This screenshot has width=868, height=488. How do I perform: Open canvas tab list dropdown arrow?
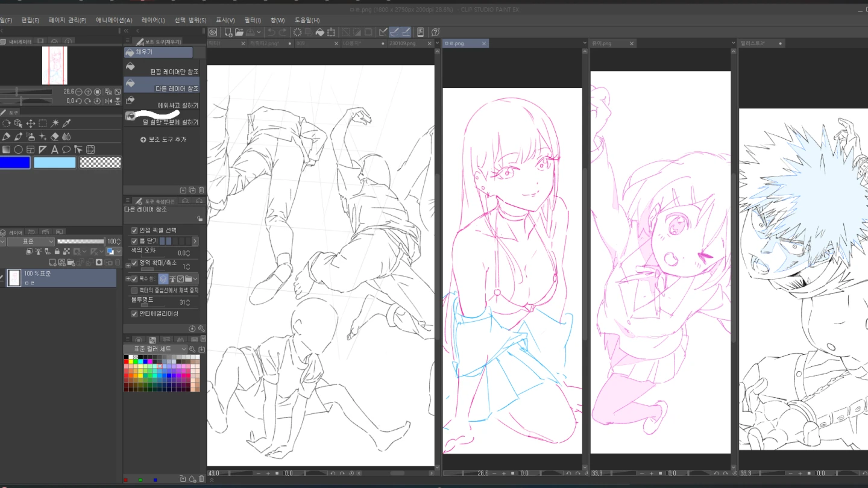pos(437,43)
